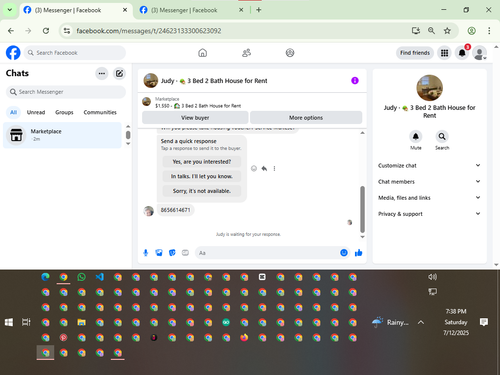Open the Friends icon in top navigation
Image resolution: width=500 pixels, height=375 pixels.
246,53
